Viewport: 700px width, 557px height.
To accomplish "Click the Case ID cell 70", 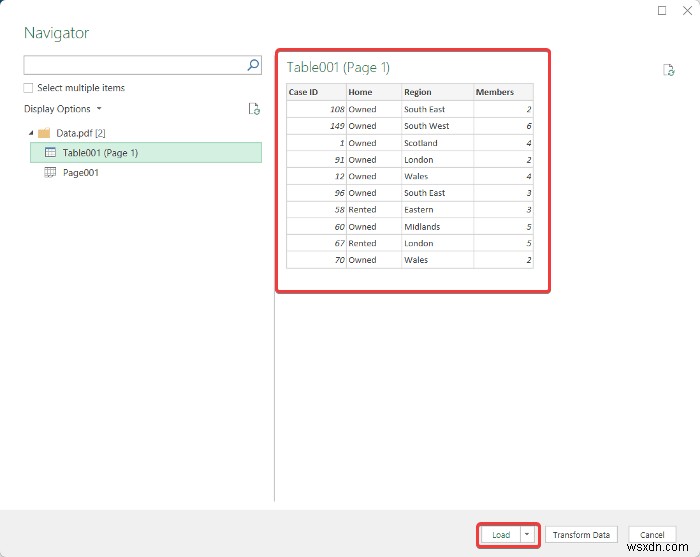I will click(x=317, y=260).
